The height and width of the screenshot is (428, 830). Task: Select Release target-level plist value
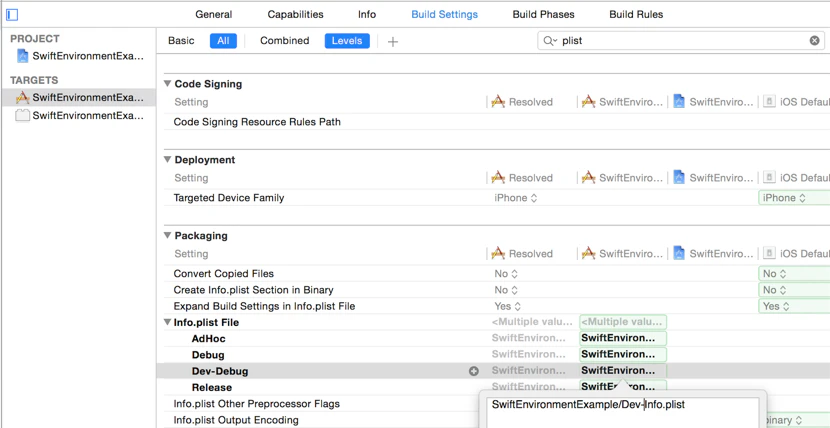tap(623, 387)
